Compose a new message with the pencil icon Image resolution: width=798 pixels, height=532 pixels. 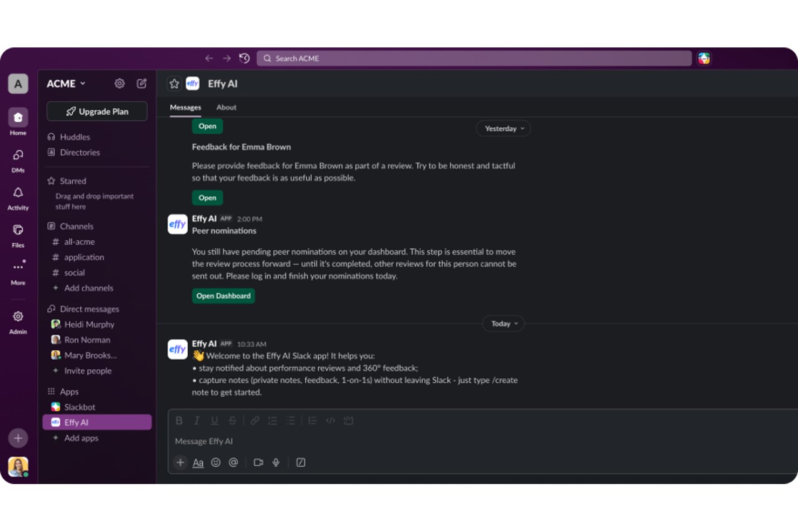[x=142, y=84]
